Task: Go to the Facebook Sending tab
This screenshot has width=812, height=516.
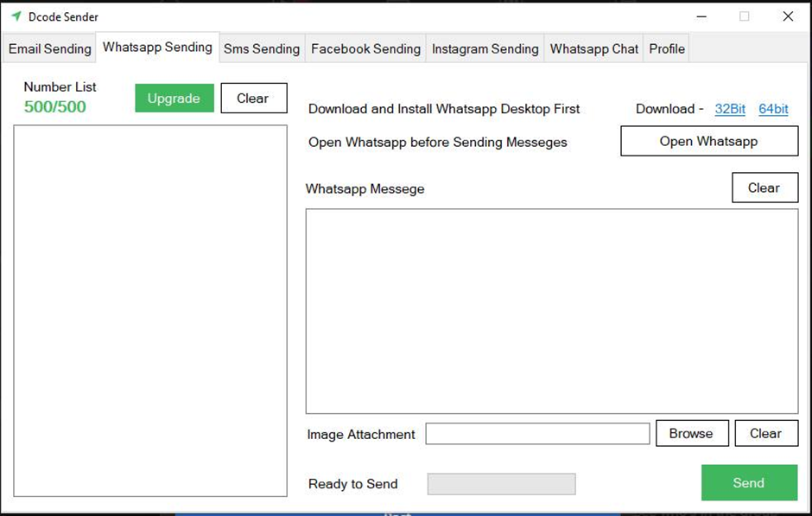Action: point(365,48)
